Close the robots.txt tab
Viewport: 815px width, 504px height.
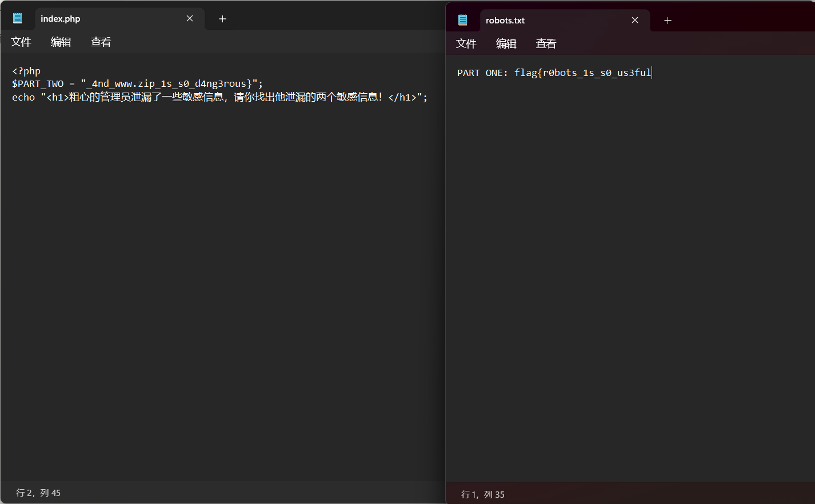pos(635,20)
